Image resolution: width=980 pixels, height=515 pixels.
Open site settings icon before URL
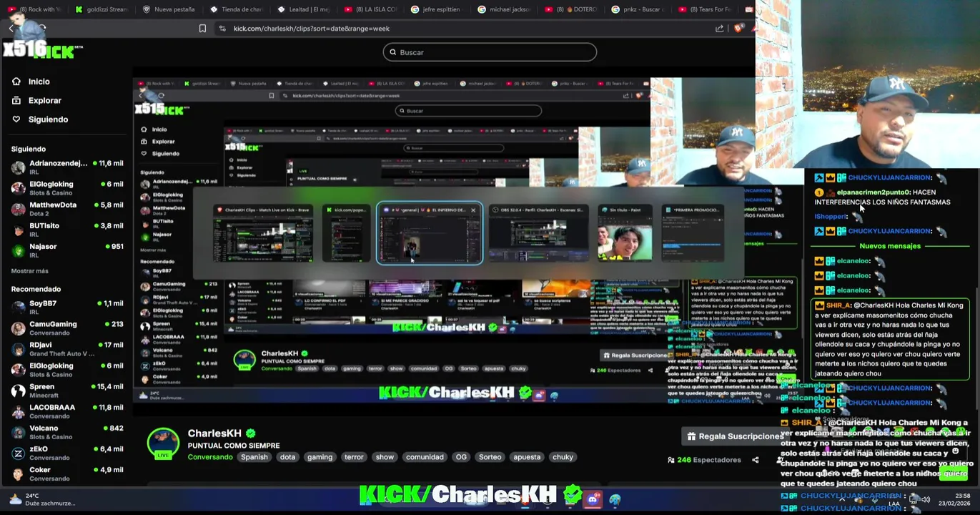pos(222,29)
